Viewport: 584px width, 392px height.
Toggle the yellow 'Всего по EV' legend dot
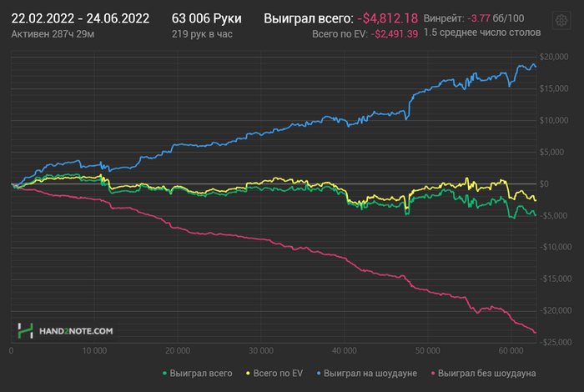tap(248, 373)
